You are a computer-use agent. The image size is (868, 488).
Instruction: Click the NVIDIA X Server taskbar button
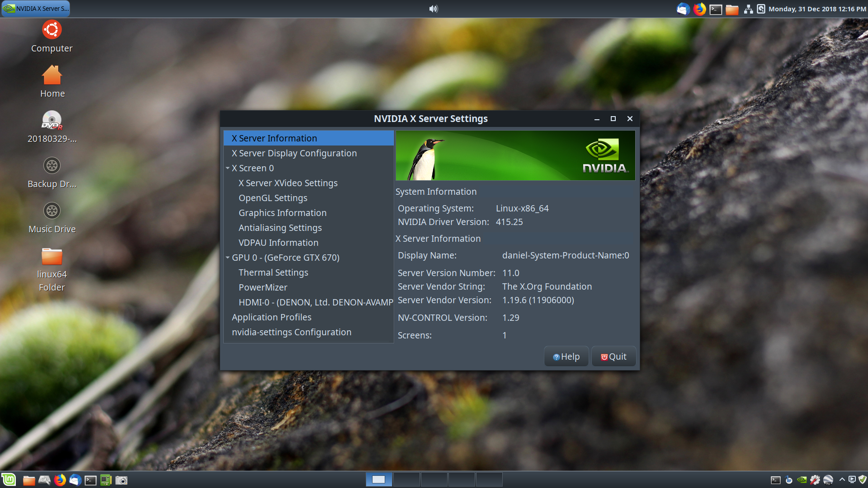click(x=36, y=9)
